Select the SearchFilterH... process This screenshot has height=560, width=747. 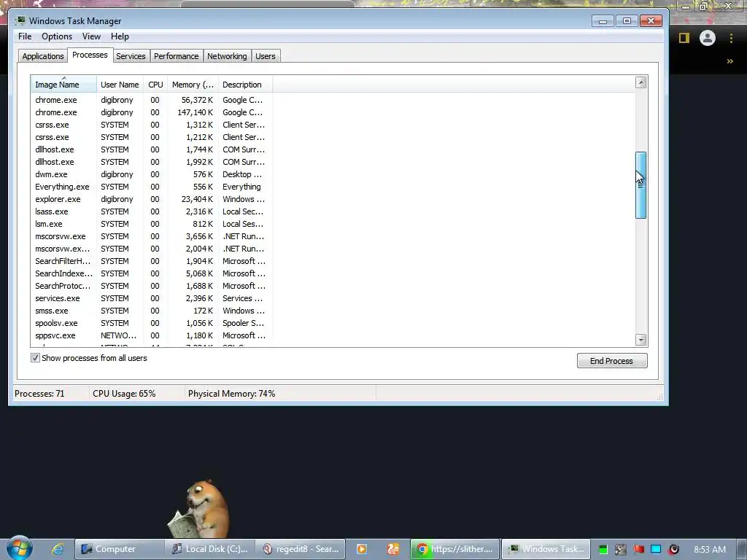152,261
